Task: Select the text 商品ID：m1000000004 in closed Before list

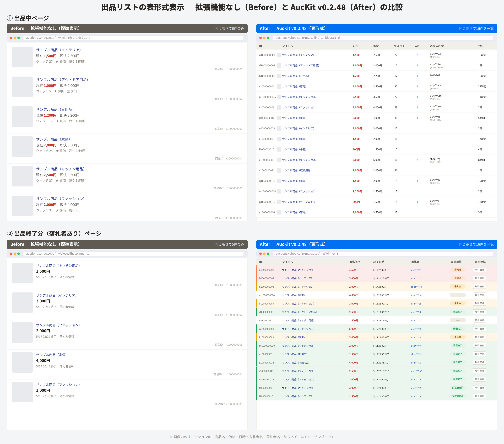Action: tap(228, 375)
